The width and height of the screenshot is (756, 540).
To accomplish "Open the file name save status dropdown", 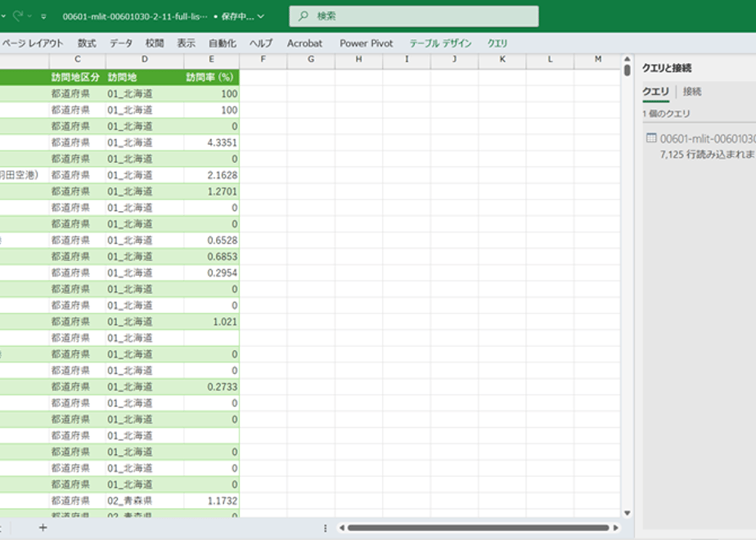I will [261, 16].
